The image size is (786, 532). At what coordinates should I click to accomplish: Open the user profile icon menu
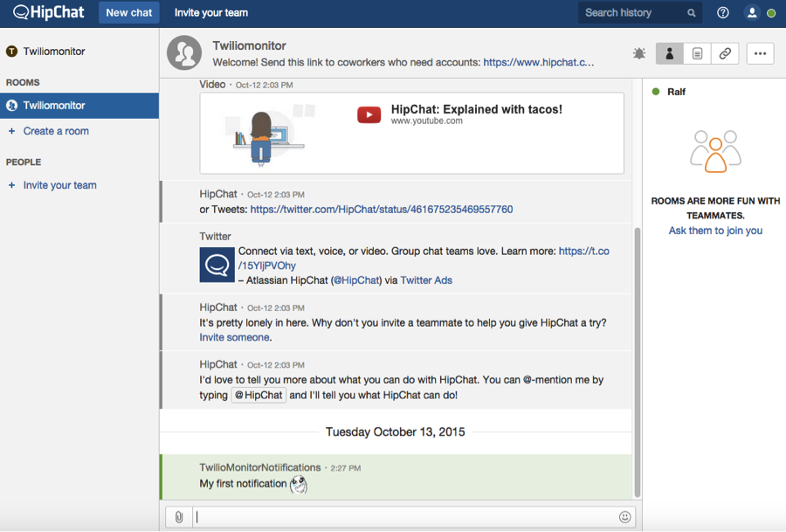click(x=752, y=12)
